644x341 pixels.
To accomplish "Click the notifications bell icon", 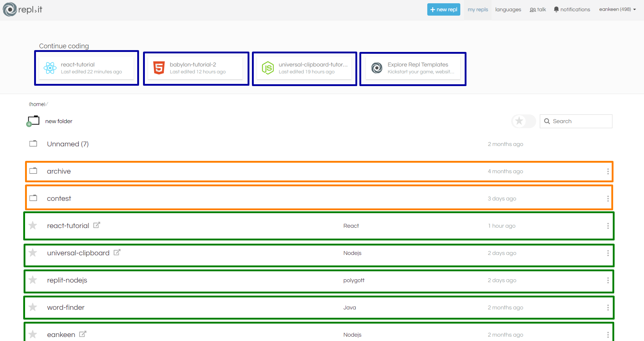I will click(556, 9).
